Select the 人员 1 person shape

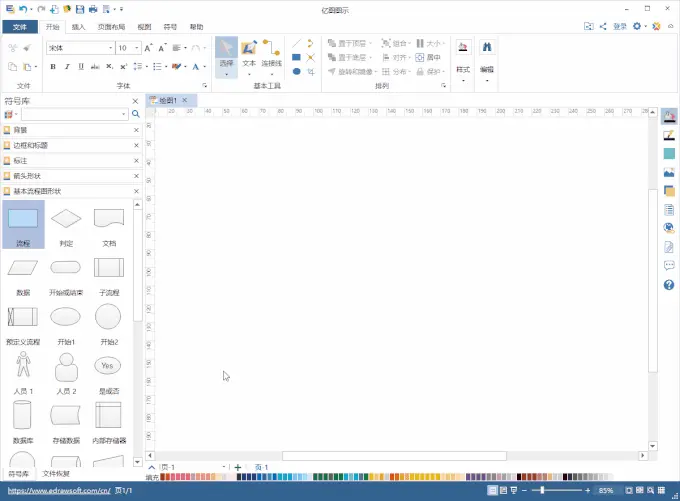(x=23, y=372)
